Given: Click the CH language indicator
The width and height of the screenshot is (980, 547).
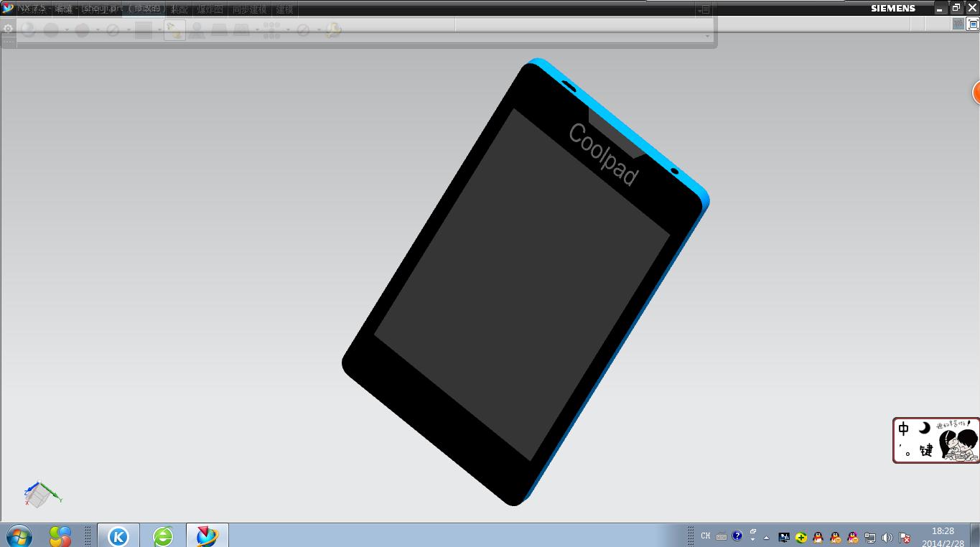Looking at the screenshot, I should click(x=706, y=536).
